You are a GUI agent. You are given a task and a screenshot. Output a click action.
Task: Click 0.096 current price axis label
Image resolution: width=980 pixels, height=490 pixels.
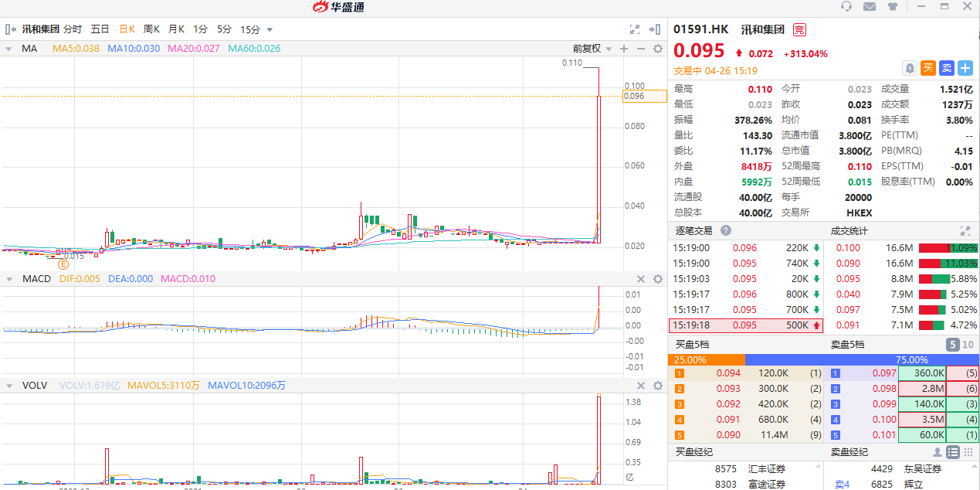click(645, 96)
